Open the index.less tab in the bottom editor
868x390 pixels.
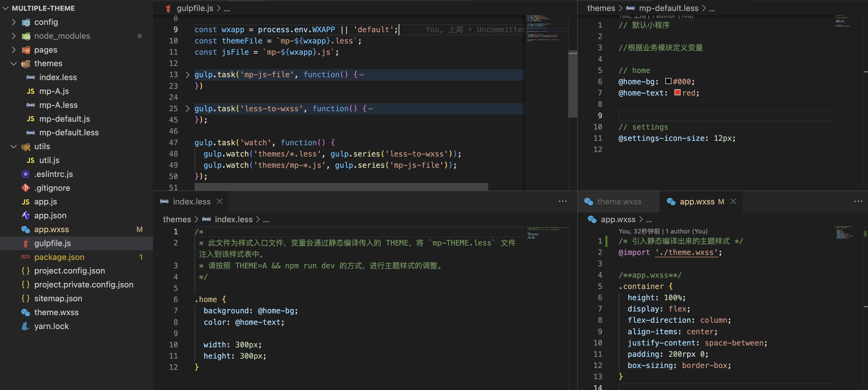click(191, 201)
